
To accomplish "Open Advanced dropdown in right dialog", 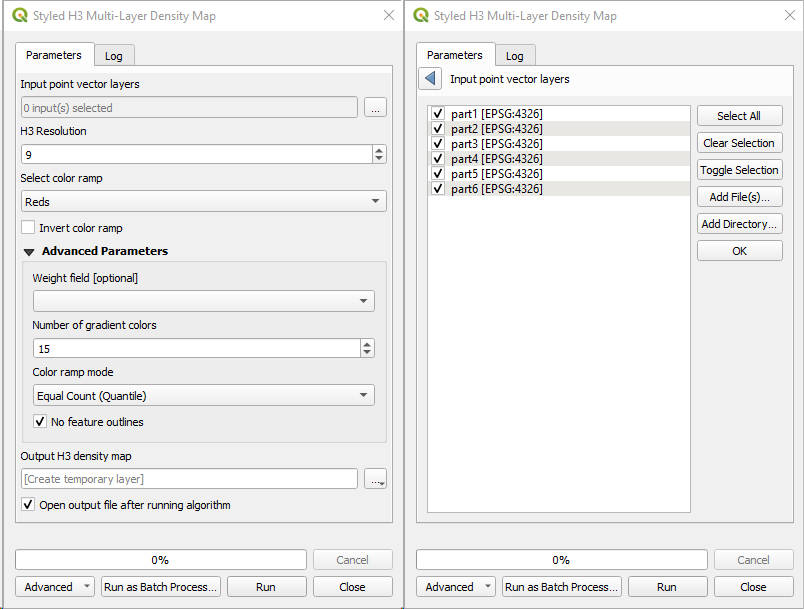I will click(456, 586).
